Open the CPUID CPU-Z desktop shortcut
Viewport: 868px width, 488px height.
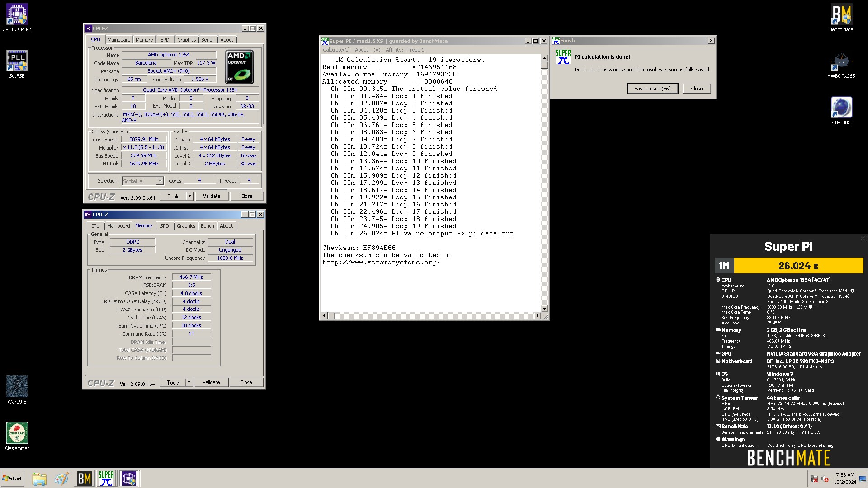[x=17, y=18]
